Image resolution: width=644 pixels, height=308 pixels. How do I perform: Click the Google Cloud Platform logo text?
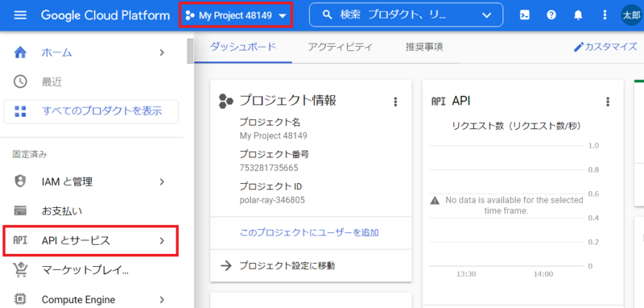(105, 15)
